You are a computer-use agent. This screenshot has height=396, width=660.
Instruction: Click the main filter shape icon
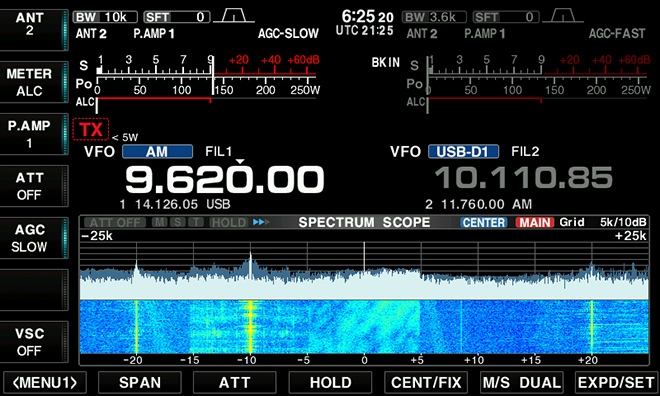tap(234, 17)
